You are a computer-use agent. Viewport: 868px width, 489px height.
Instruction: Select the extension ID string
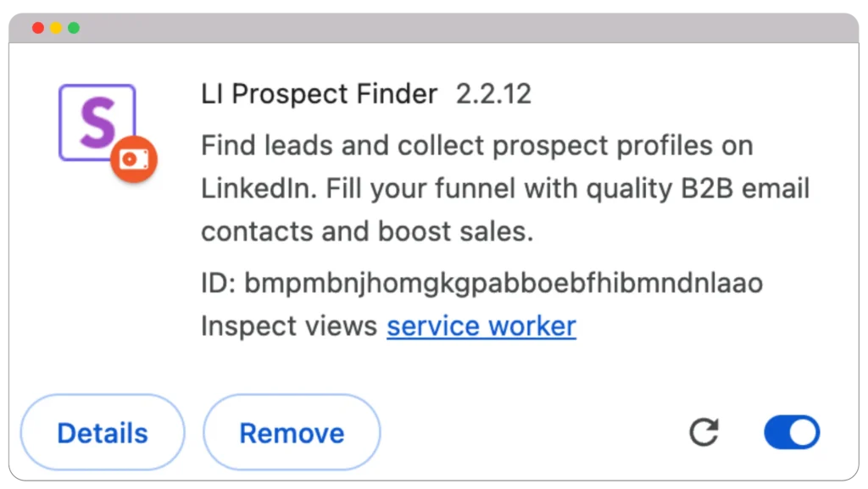coord(504,283)
